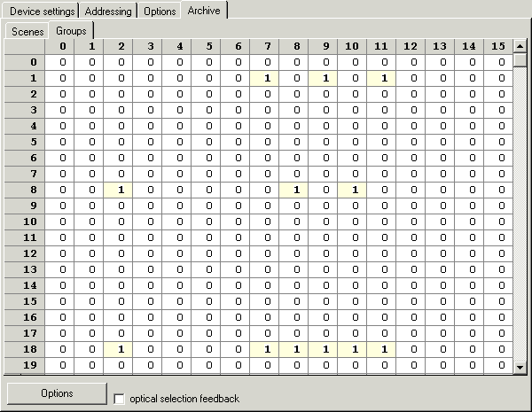The width and height of the screenshot is (532, 412).
Task: Click cell at row 18 column 6
Action: pyautogui.click(x=235, y=349)
